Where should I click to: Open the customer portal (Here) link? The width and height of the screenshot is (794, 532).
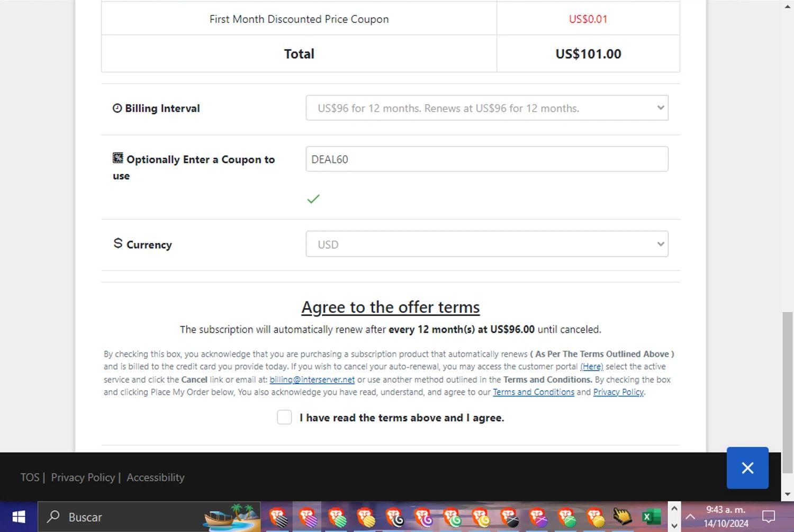pos(591,366)
